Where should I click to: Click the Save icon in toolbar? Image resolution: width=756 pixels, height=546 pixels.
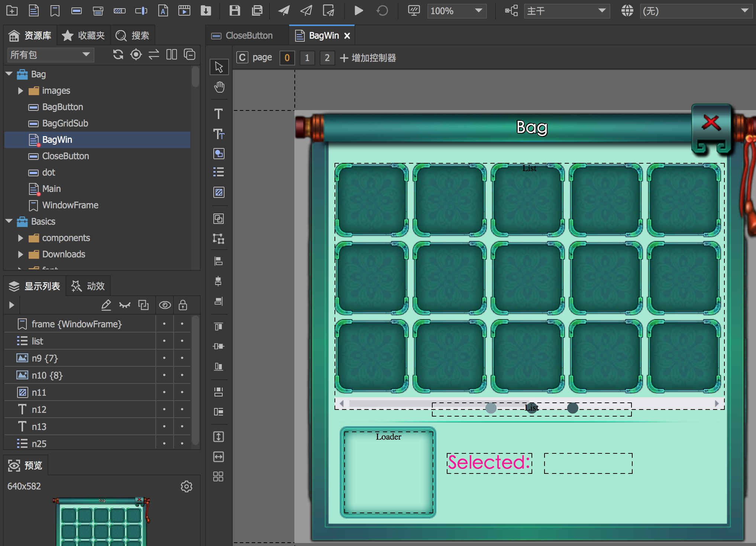[x=235, y=11]
